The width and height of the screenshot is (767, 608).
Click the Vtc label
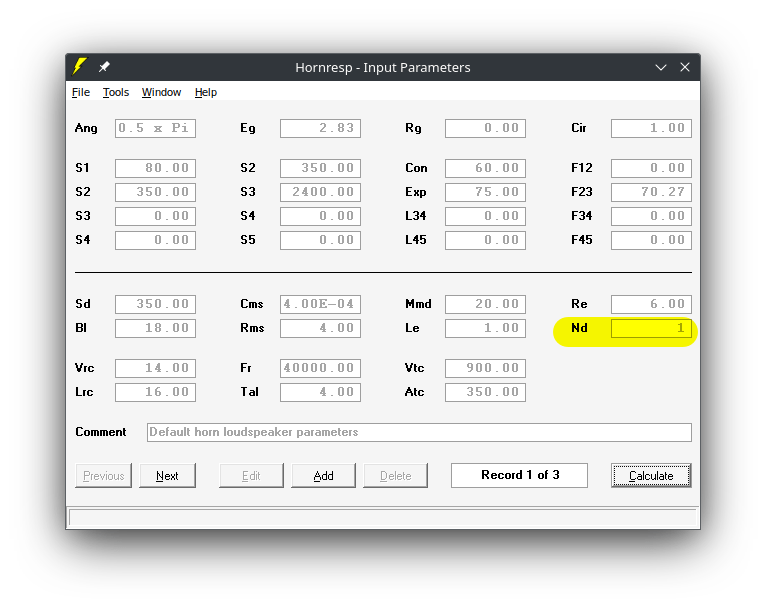[x=414, y=368]
